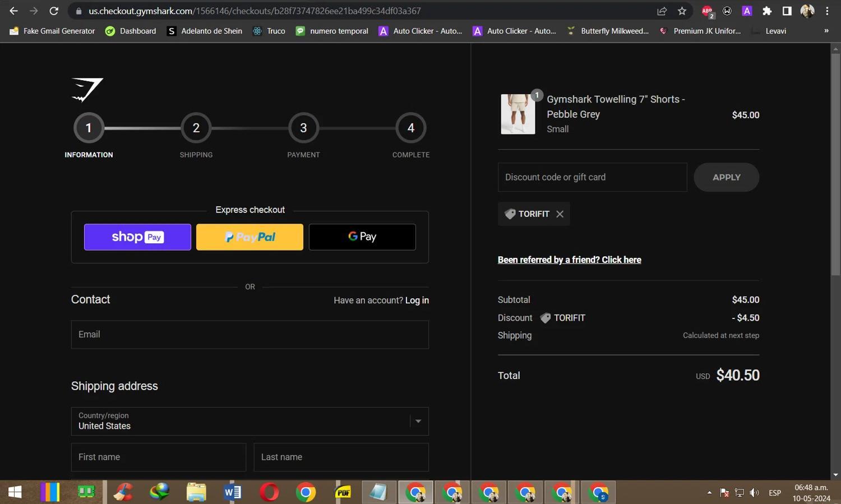
Task: Click the Log in link
Action: (x=417, y=300)
